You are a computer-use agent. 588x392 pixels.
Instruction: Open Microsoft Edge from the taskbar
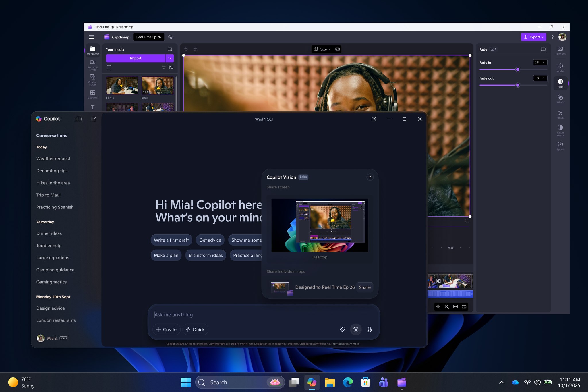(348, 382)
